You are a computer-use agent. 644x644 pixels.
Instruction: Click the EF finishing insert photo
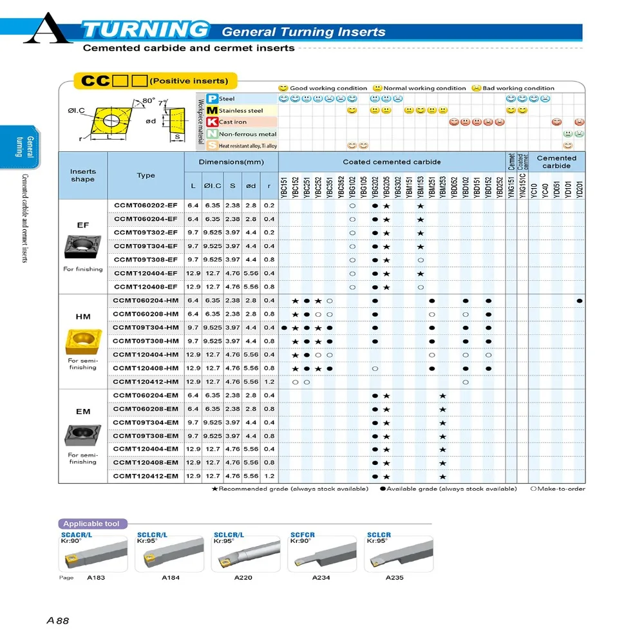click(82, 247)
